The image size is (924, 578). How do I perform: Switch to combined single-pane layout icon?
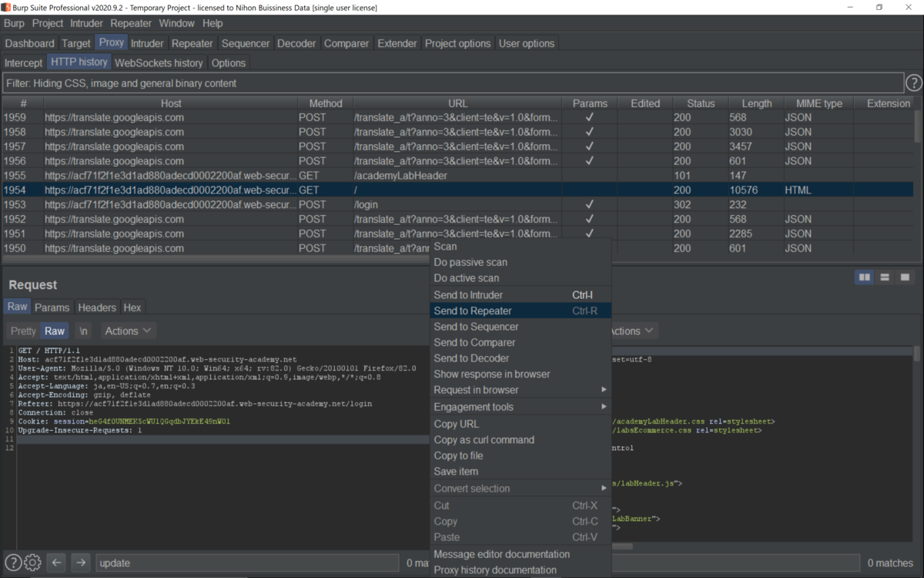coord(905,277)
